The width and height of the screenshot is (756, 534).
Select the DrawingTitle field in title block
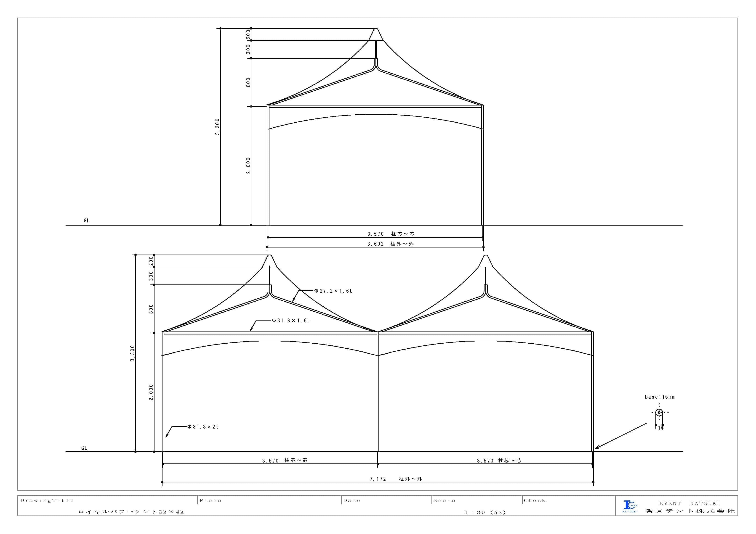point(47,500)
